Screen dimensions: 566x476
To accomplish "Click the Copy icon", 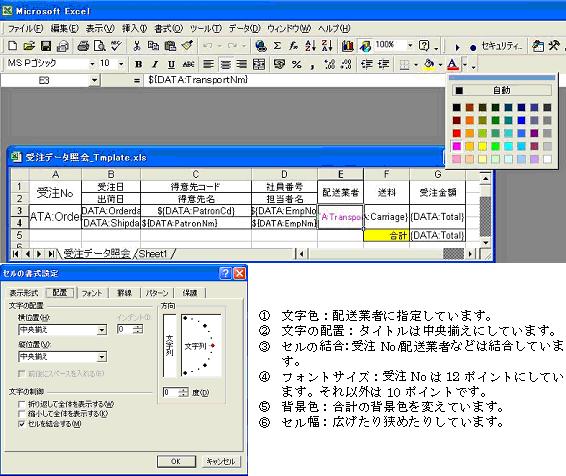I will coord(153,46).
